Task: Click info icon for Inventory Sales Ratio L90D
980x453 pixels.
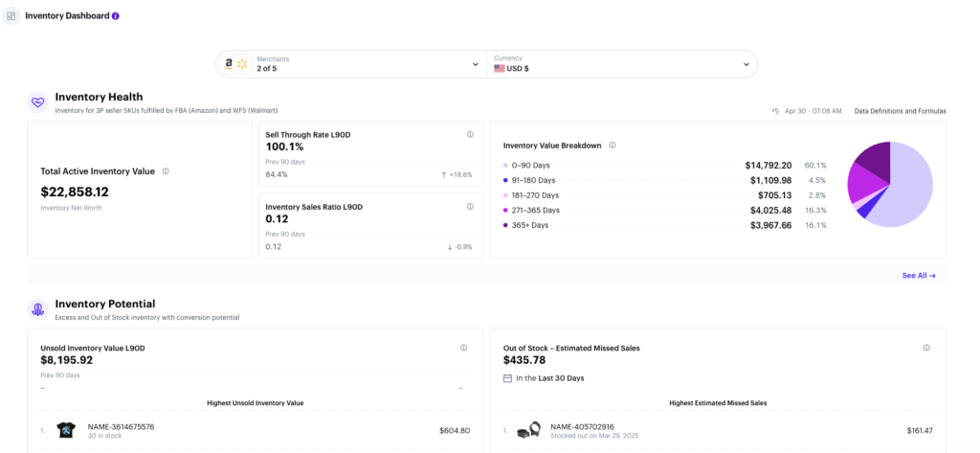Action: (x=470, y=207)
